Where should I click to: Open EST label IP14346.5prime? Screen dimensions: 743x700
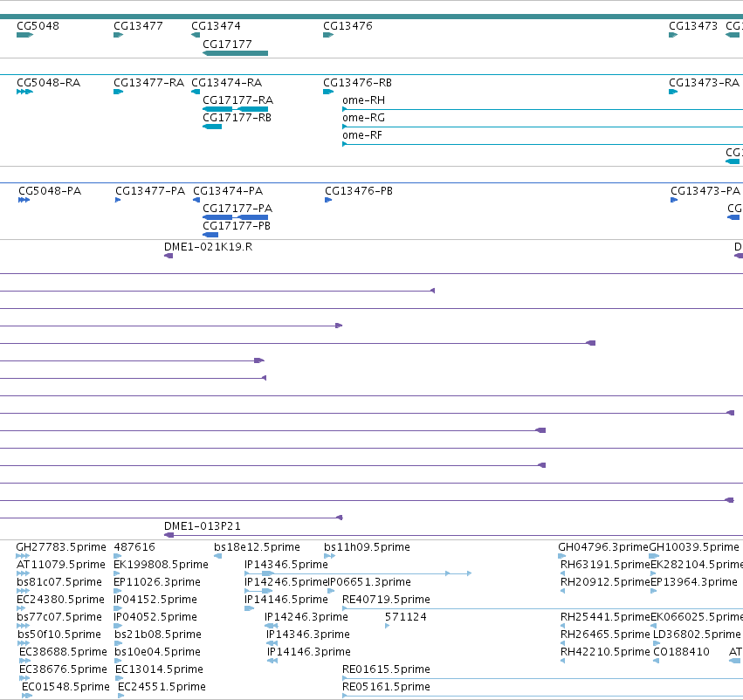coord(286,565)
